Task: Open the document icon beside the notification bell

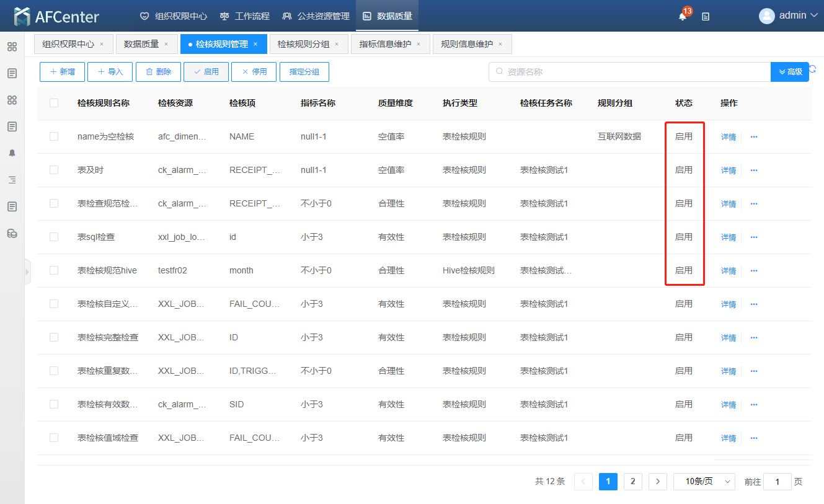Action: coord(706,17)
